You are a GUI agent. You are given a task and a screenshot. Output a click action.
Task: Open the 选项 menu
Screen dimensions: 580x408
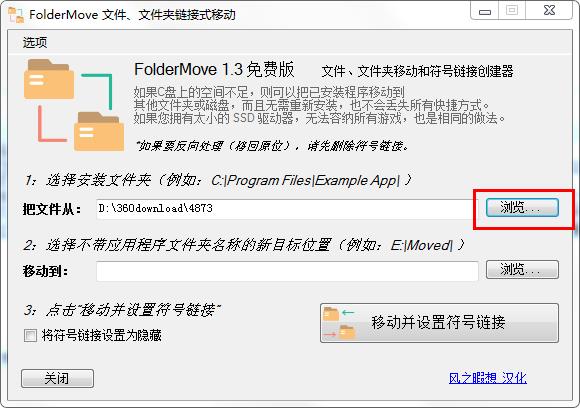point(35,42)
